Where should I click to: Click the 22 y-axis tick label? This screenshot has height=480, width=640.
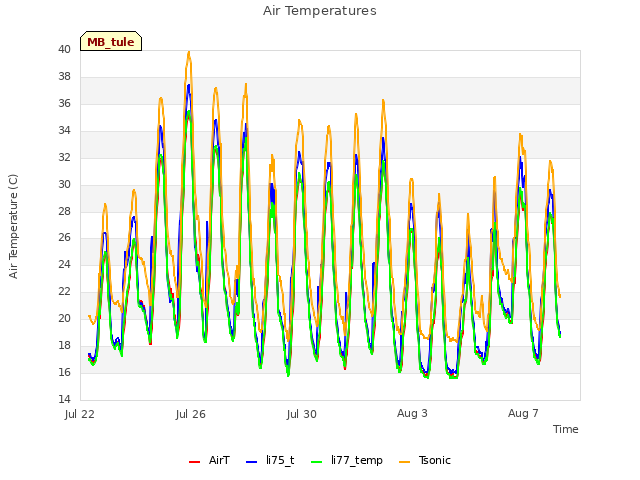click(x=64, y=291)
